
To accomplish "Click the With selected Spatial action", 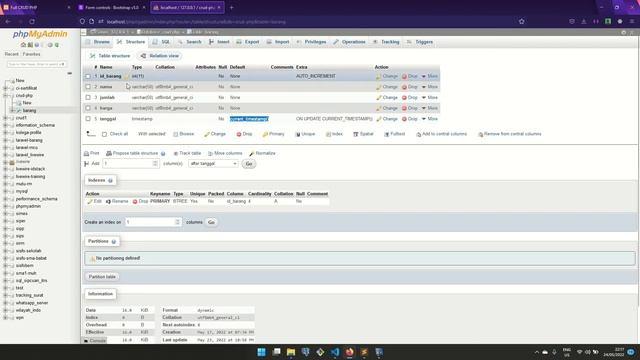I will 363,134.
